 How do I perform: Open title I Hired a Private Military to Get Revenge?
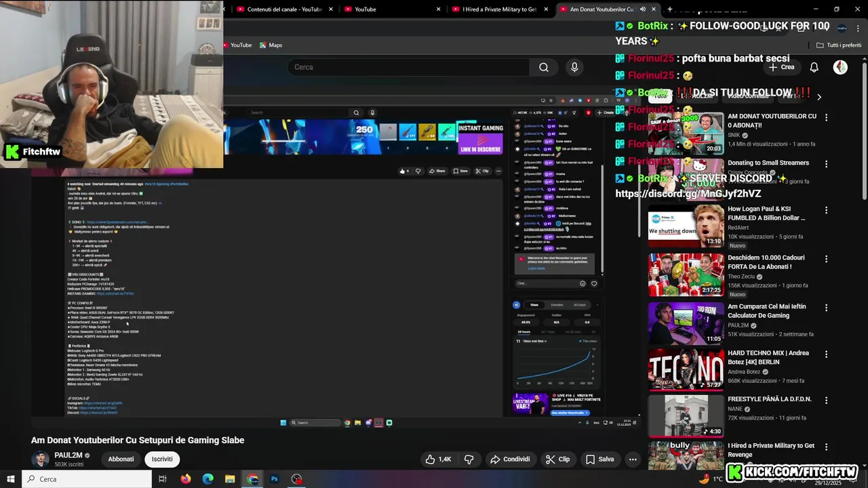[771, 450]
